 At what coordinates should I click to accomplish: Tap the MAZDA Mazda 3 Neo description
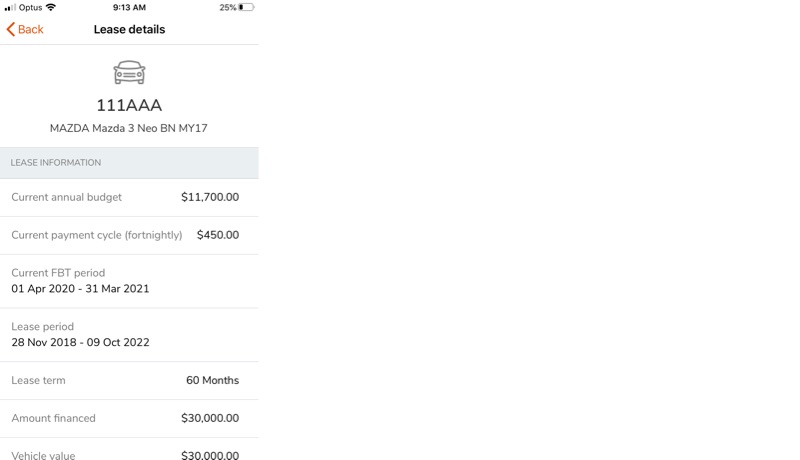tap(129, 128)
